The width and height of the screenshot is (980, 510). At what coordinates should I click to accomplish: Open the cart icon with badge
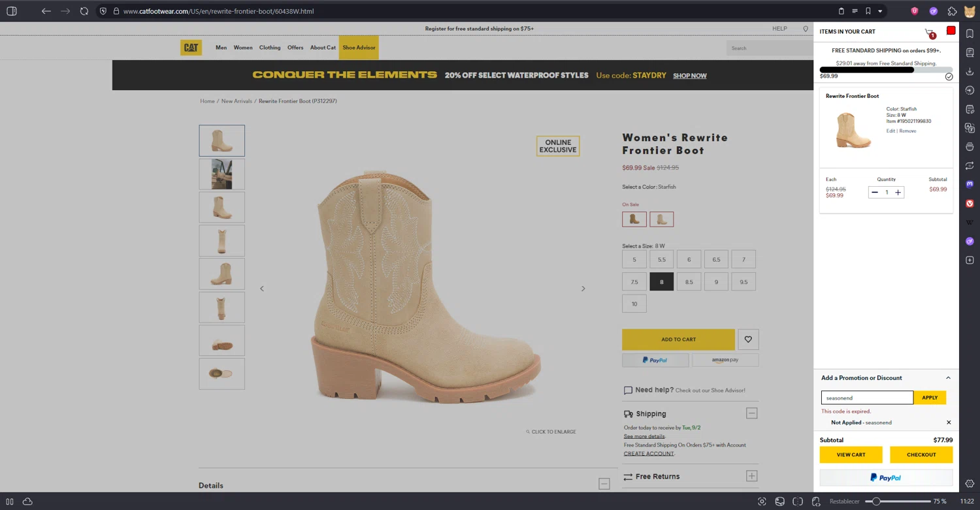pos(930,33)
